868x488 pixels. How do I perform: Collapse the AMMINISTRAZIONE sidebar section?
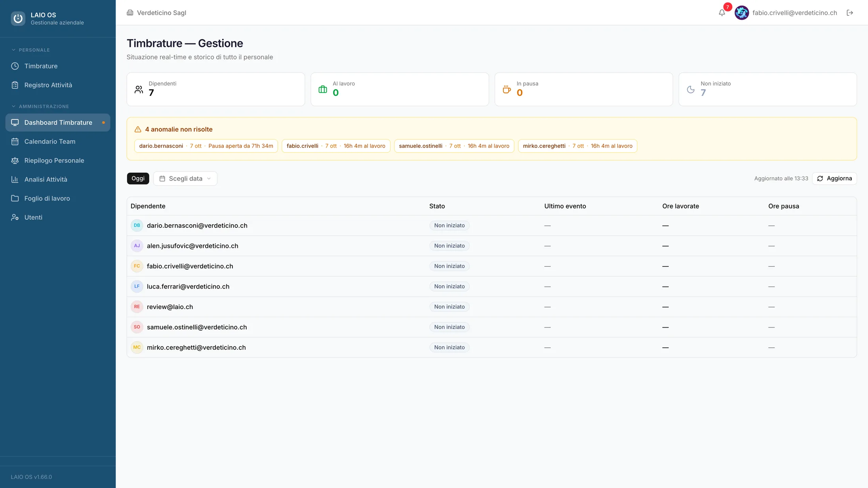40,106
